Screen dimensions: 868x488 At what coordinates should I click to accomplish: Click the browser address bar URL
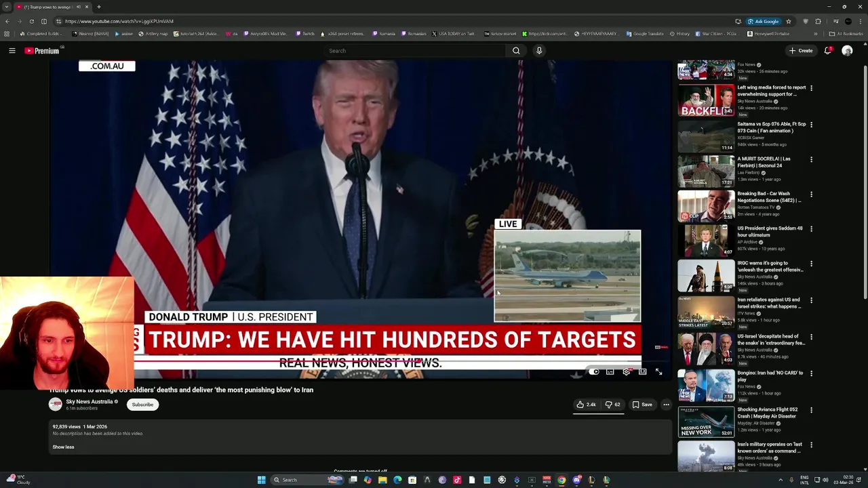tap(119, 22)
